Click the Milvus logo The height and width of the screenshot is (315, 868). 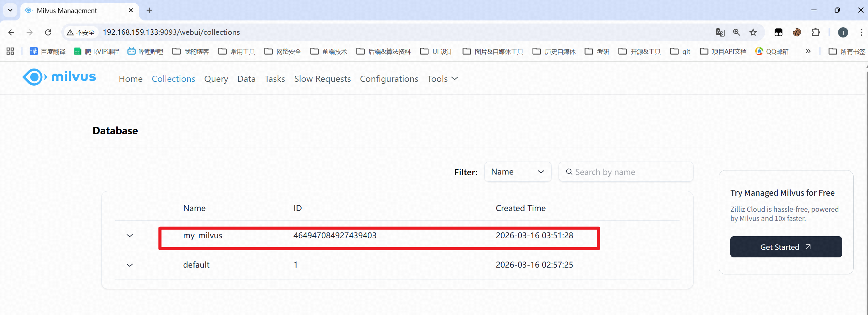pos(59,77)
